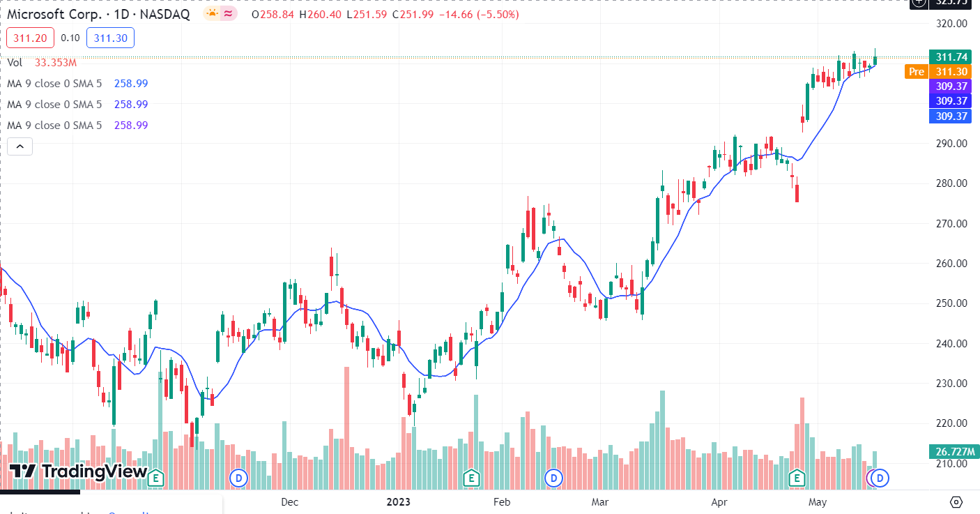Click the pre-market sun status icon
The height and width of the screenshot is (514, 980).
click(x=212, y=14)
